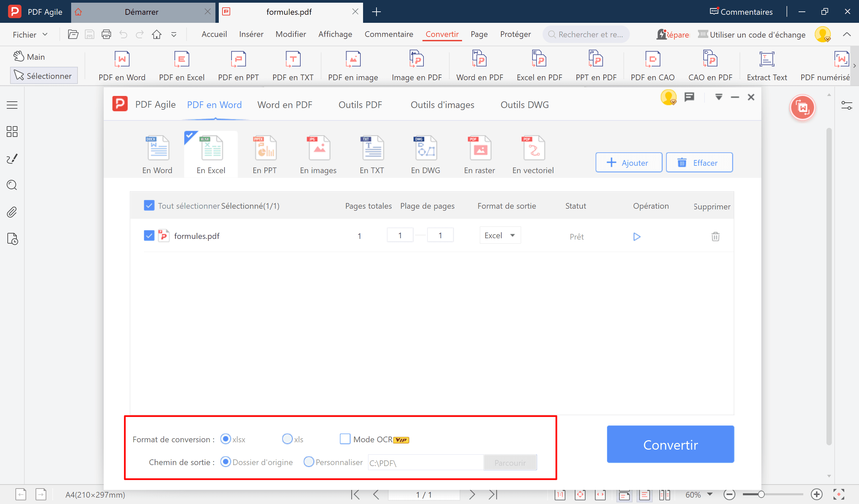
Task: Switch to Outils DWG dialog tab
Action: coord(524,105)
